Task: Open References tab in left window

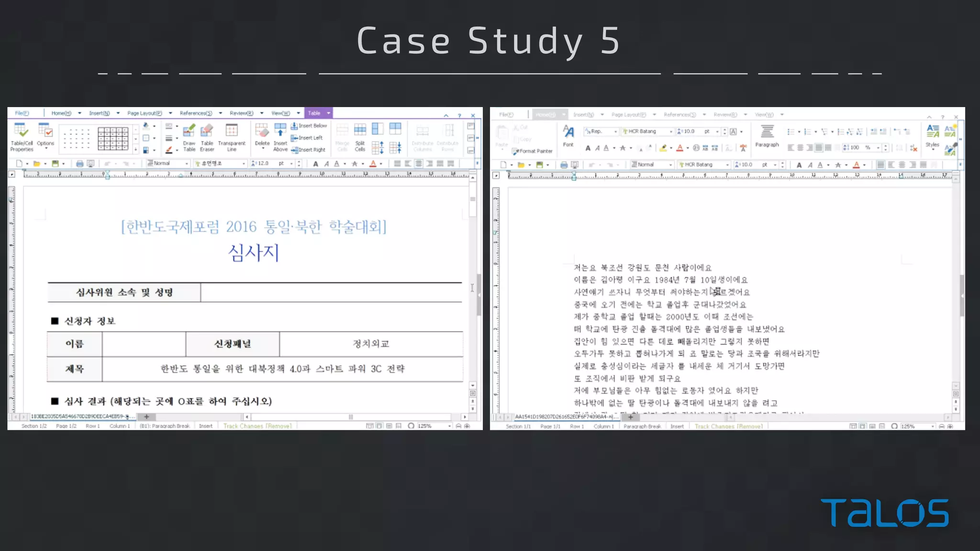Action: [196, 113]
